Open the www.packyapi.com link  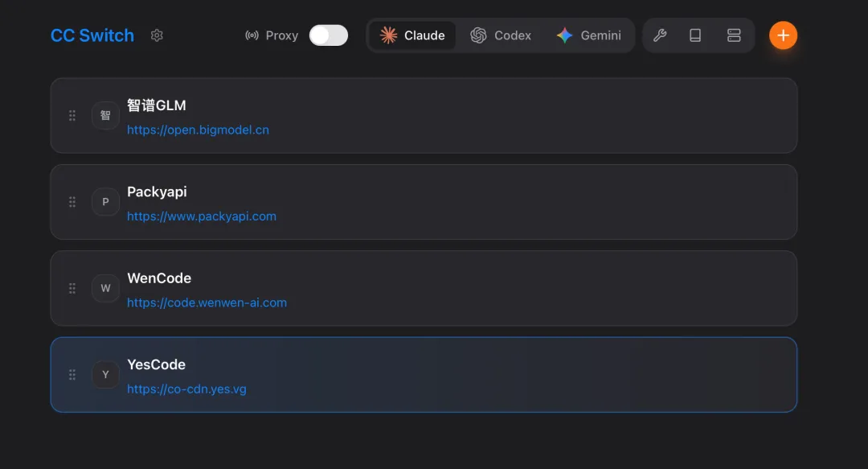click(x=202, y=216)
